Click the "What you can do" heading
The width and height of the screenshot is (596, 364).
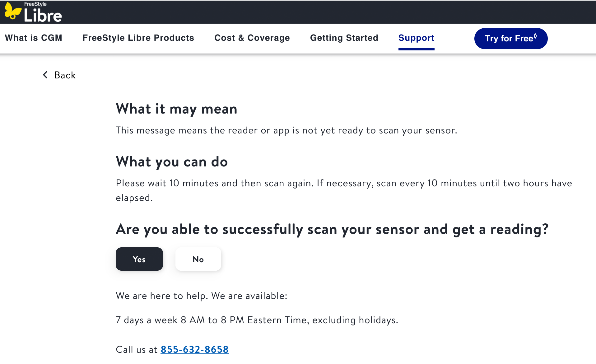172,162
